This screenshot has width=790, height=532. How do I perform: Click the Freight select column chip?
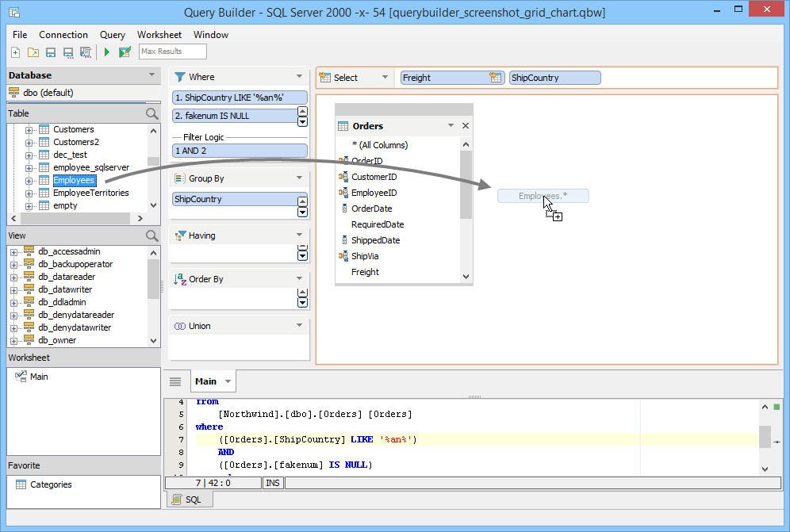452,78
